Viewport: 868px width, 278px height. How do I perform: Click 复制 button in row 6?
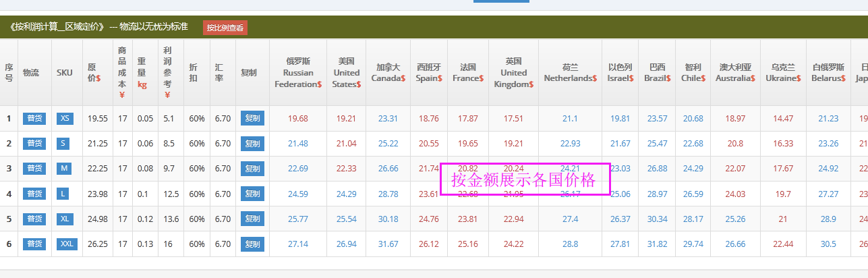(252, 244)
